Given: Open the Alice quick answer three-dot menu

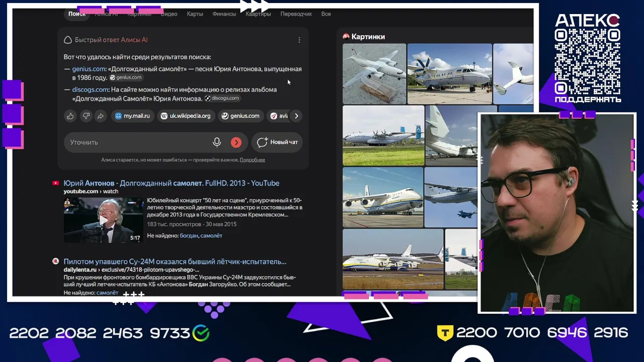Looking at the screenshot, I should (299, 40).
